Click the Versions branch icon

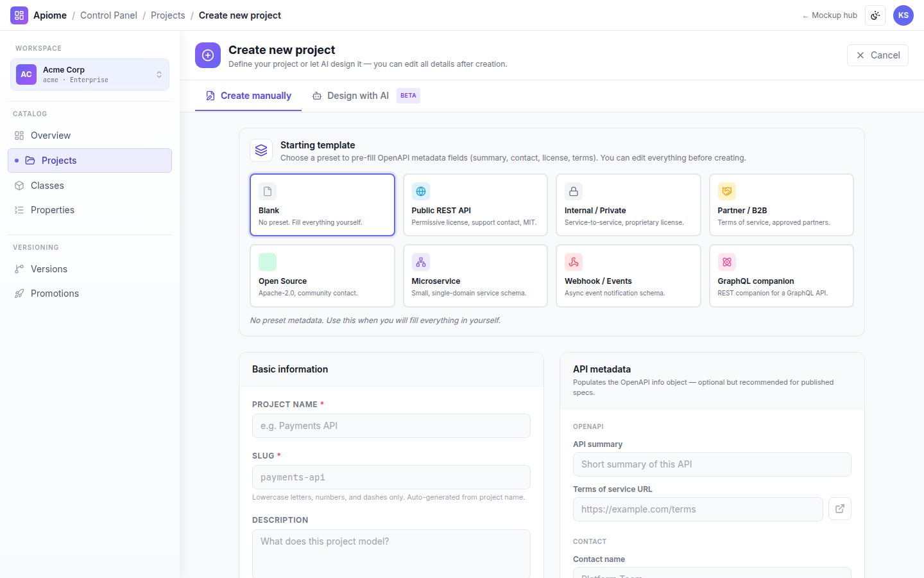tap(19, 269)
